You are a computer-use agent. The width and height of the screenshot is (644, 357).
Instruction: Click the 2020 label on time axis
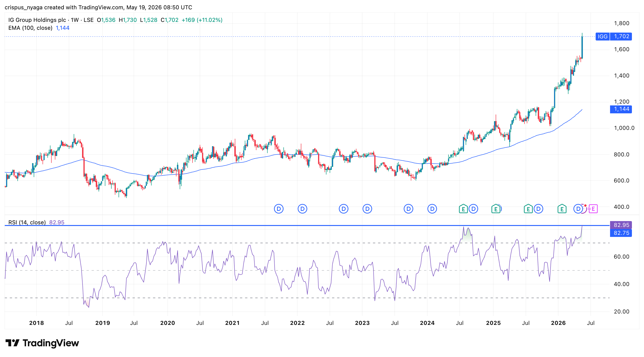click(x=167, y=323)
